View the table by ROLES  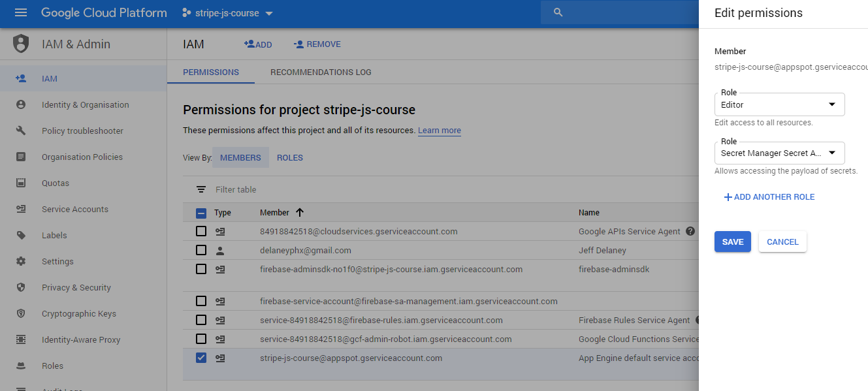(289, 157)
